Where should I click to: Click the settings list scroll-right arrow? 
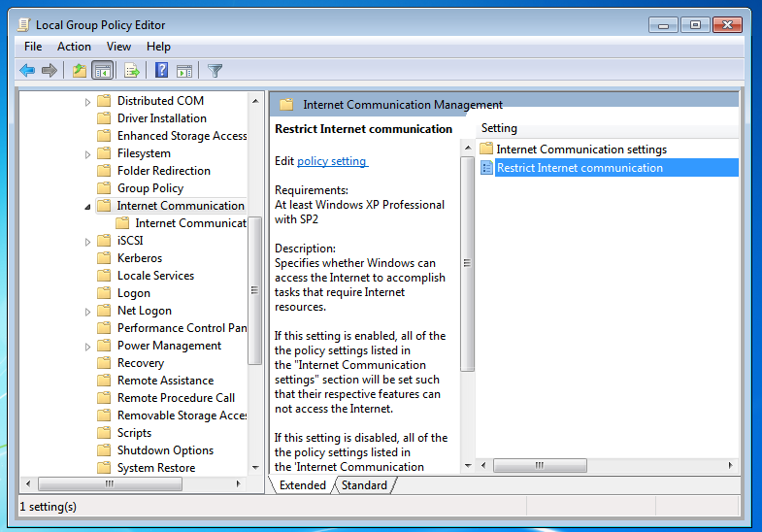730,465
